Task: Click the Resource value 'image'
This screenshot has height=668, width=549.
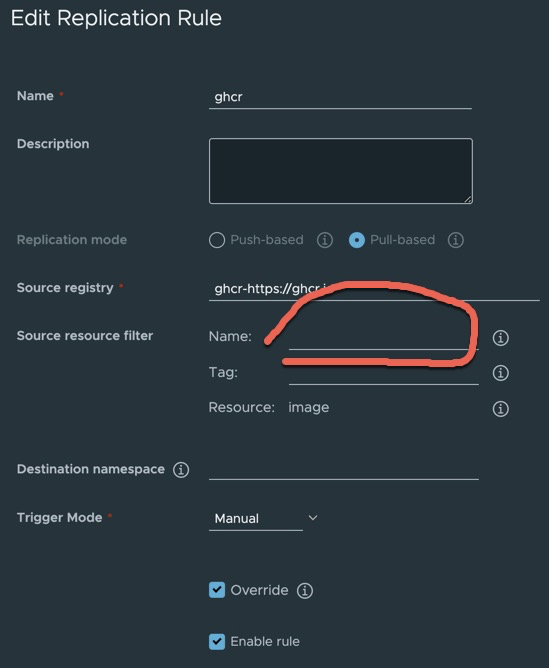Action: coord(308,408)
